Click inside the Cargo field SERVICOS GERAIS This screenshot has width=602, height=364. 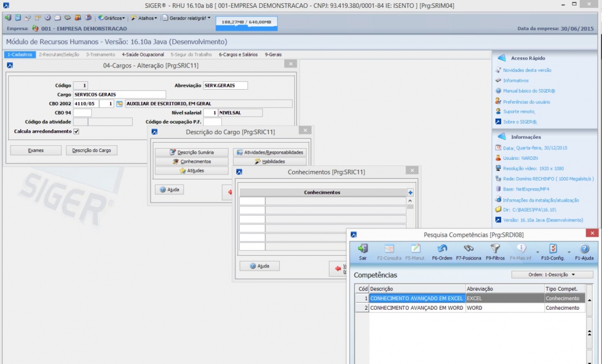pyautogui.click(x=119, y=94)
